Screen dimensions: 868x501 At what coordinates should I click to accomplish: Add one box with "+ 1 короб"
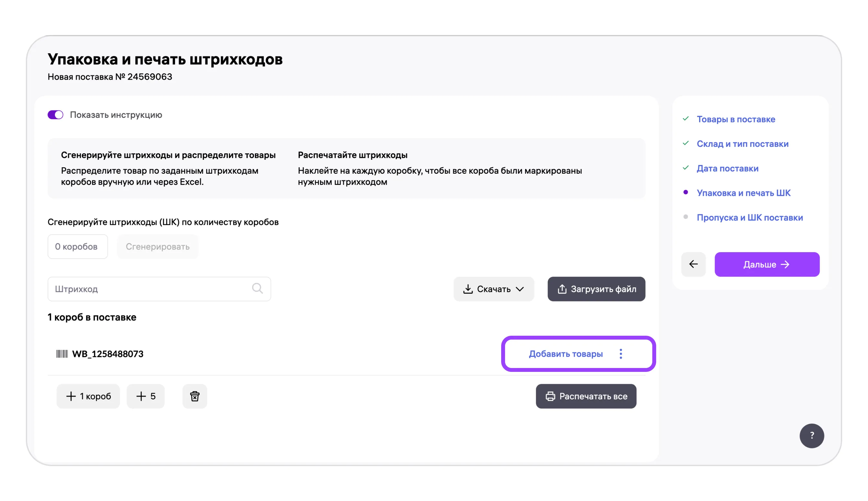click(88, 396)
